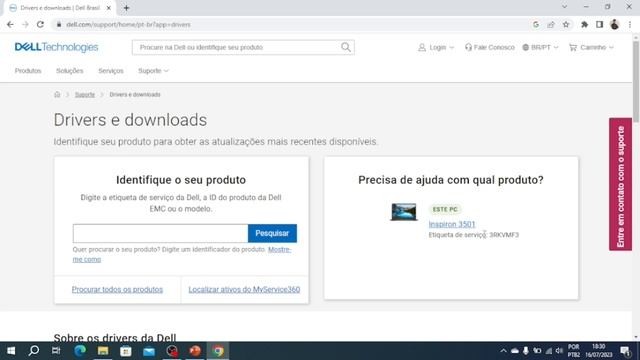Go back with the browser back arrow
Screen dimensions: 640x360
[x=10, y=24]
